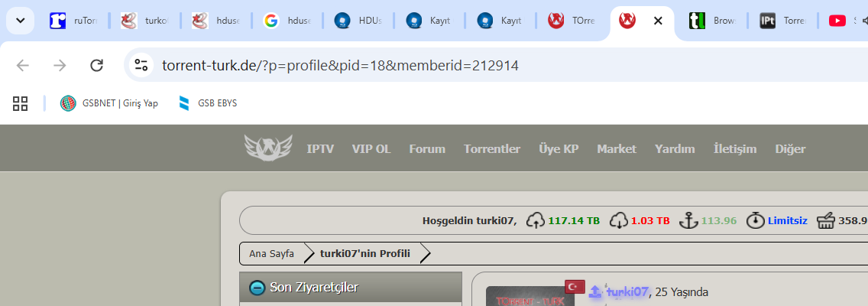Screen dimensions: 868x306
Task: Open the Chrome apps grid icon
Action: click(x=21, y=103)
